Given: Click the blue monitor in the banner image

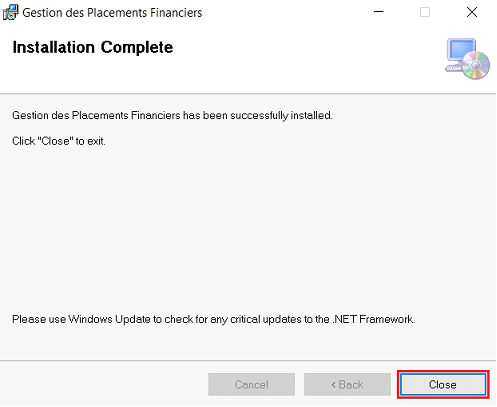Looking at the screenshot, I should click(x=462, y=51).
